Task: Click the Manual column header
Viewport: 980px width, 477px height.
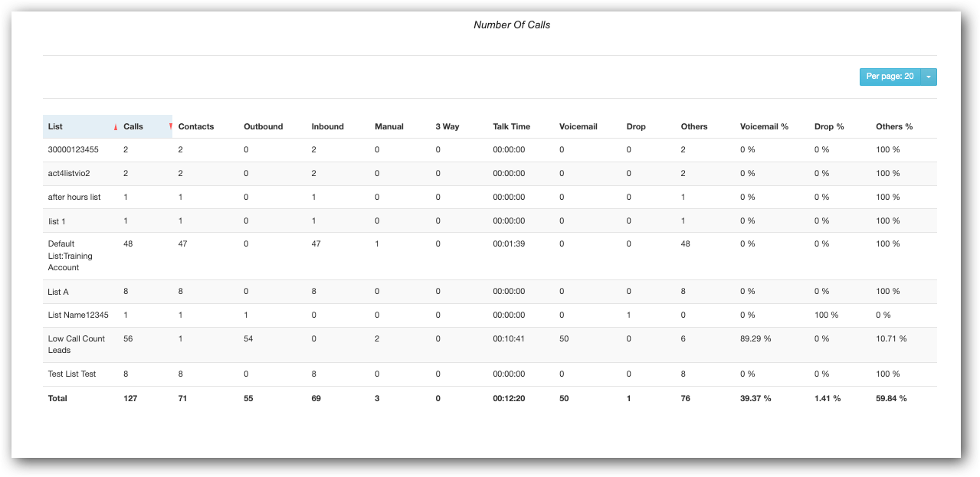Action: (x=388, y=126)
